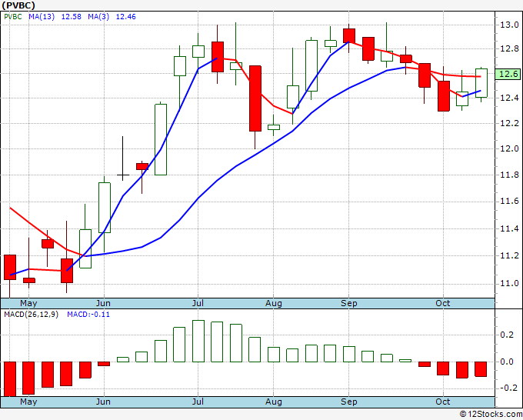This screenshot has width=523, height=420.
Task: Select the green highlighted 12.6 price tag
Action: 508,74
